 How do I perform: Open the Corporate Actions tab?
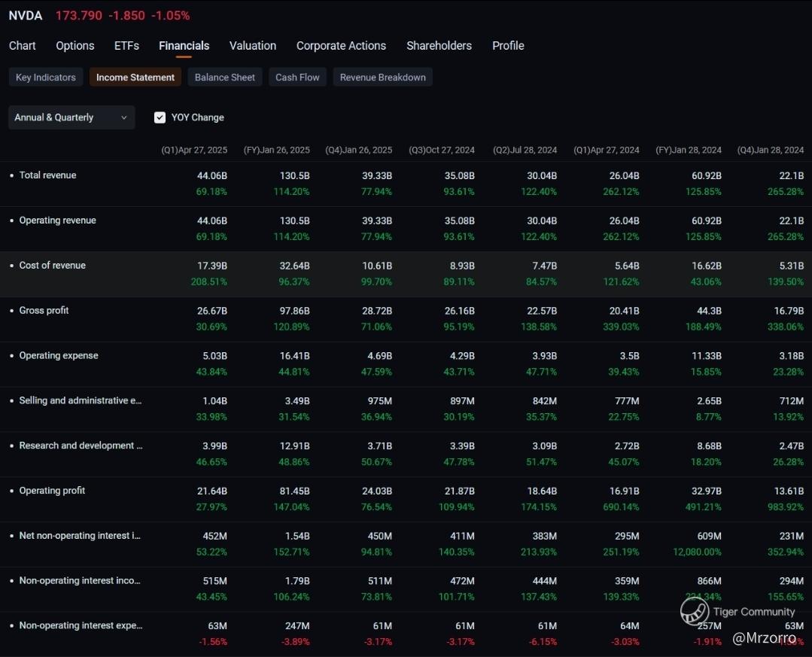click(x=341, y=46)
